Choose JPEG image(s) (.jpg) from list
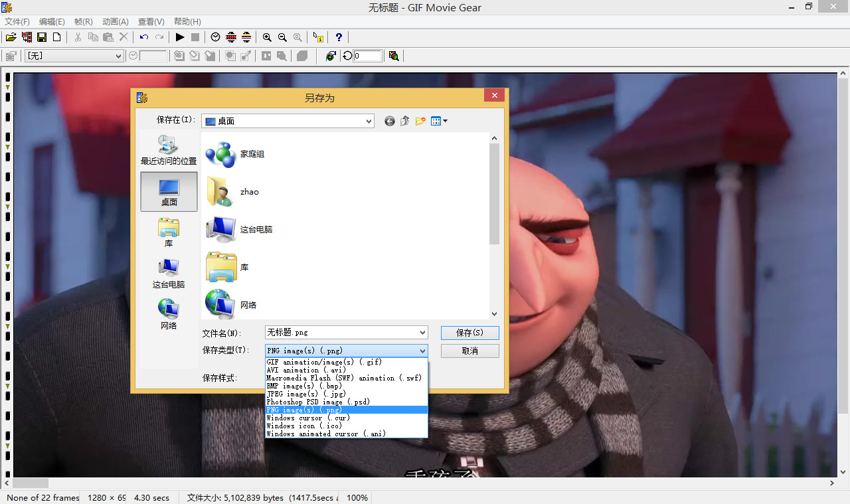This screenshot has width=850, height=504. click(306, 394)
